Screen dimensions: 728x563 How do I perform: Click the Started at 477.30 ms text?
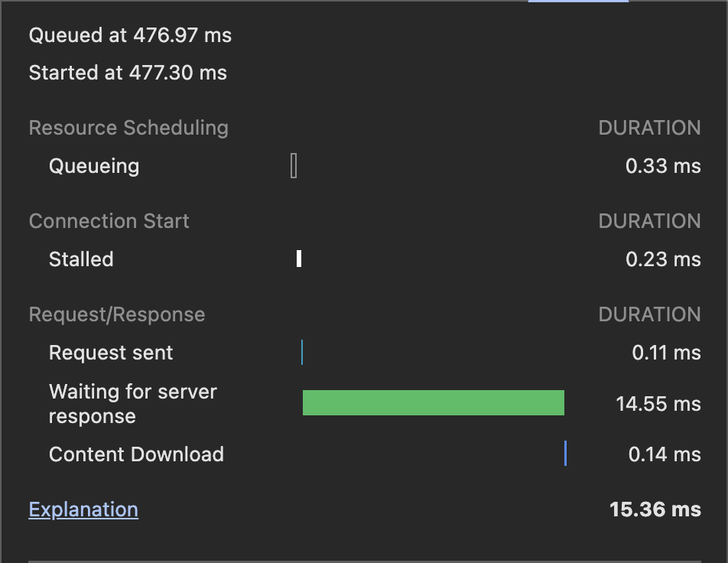tap(128, 73)
